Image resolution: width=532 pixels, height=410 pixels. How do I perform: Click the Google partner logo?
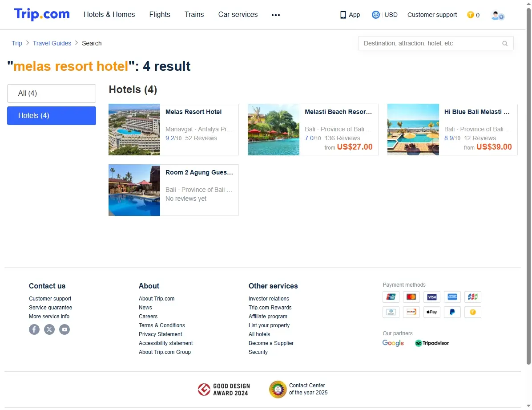point(393,343)
